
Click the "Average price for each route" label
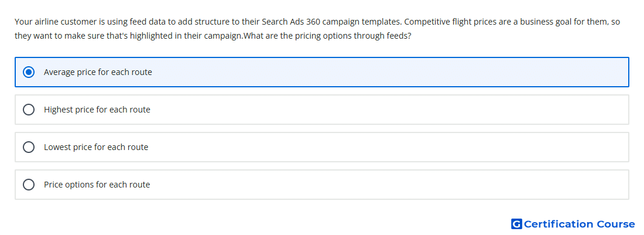(x=98, y=72)
